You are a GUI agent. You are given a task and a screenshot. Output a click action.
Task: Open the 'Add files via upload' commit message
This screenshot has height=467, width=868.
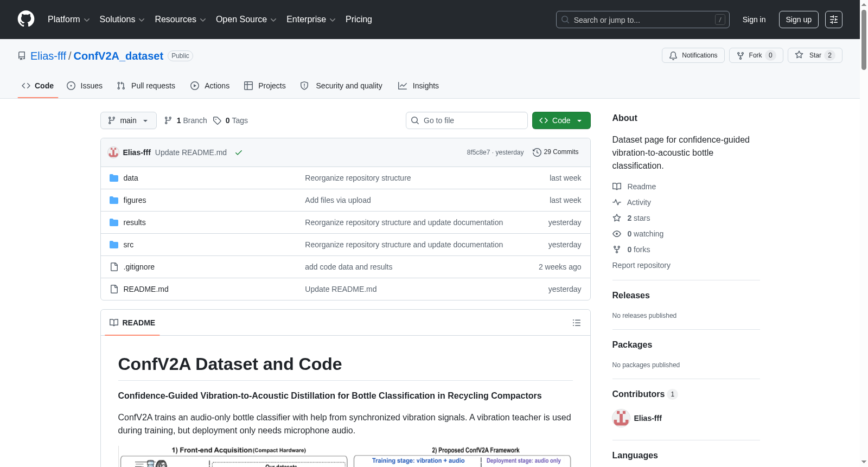(x=338, y=200)
